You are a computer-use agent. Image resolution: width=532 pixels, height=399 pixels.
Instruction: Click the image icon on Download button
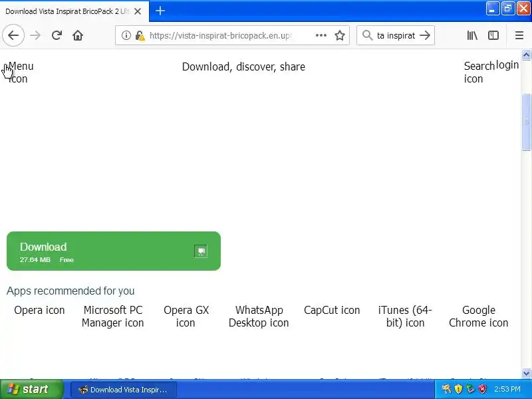[x=201, y=251]
